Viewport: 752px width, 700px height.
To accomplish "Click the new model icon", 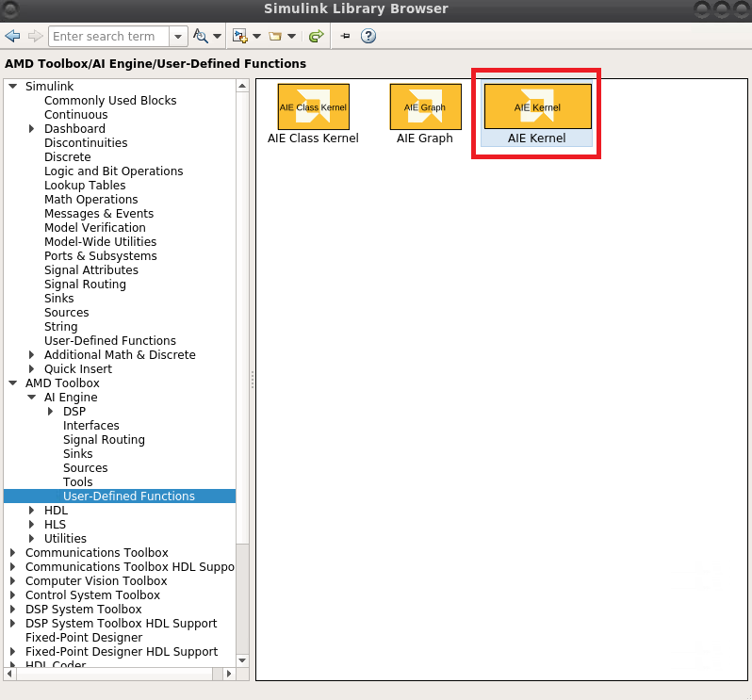I will tap(241, 37).
